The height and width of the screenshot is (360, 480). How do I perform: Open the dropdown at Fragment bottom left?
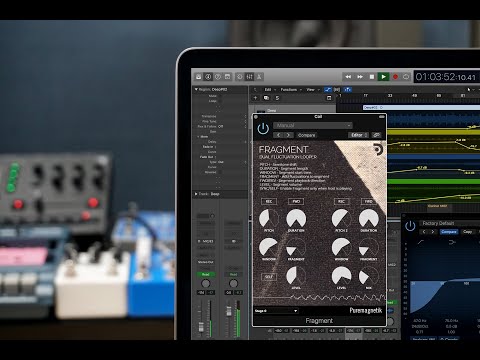(276, 311)
